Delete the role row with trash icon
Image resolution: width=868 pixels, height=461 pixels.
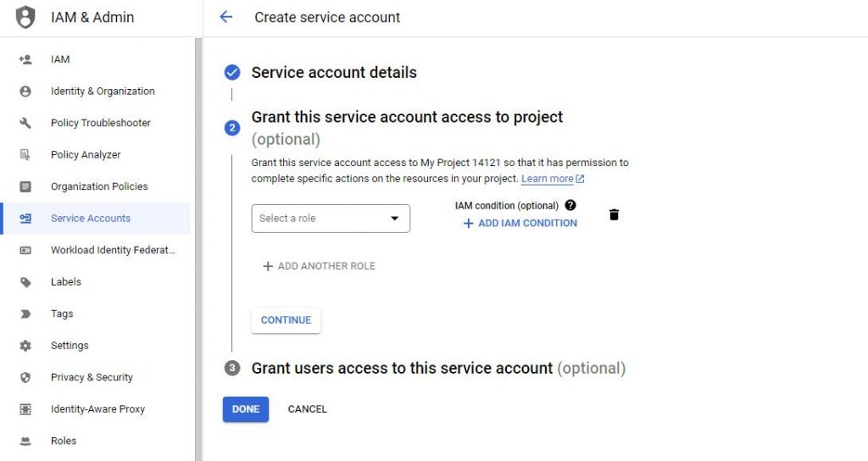614,214
